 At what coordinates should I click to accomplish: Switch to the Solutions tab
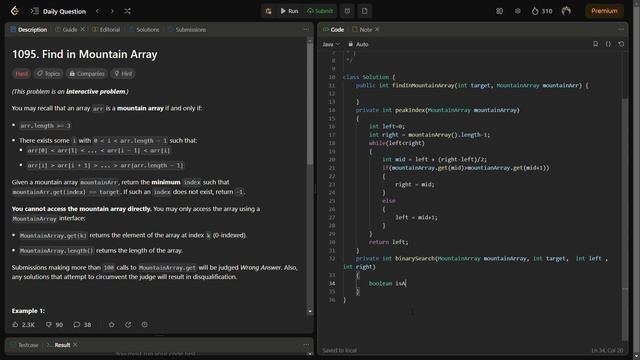pos(144,29)
